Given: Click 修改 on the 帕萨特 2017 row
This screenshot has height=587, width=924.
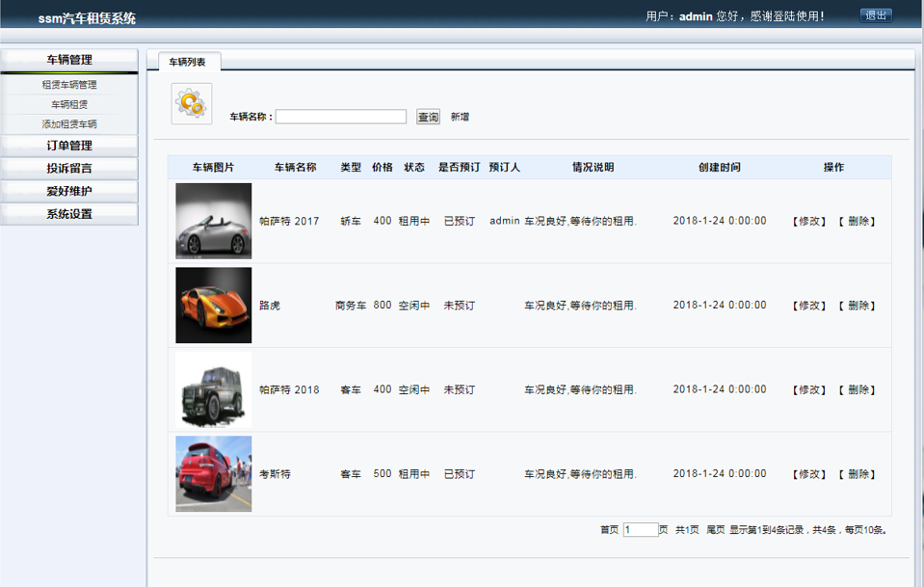Looking at the screenshot, I should point(806,221).
